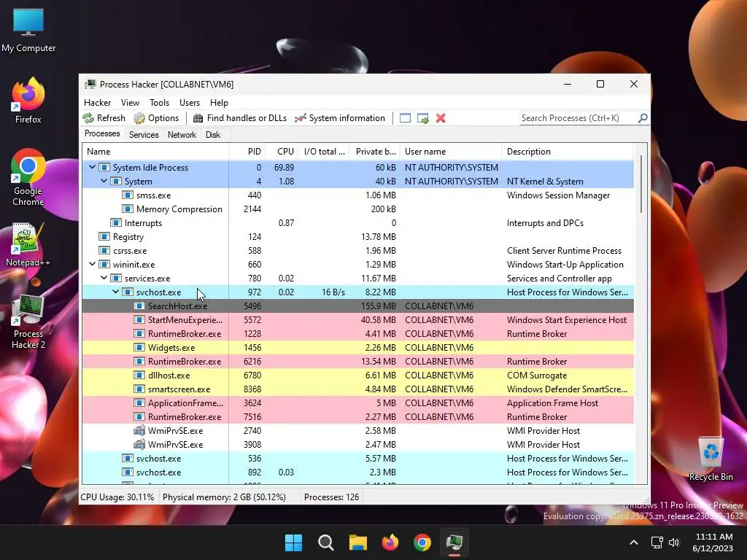Collapse the System process node
This screenshot has width=747, height=560.
coord(104,181)
